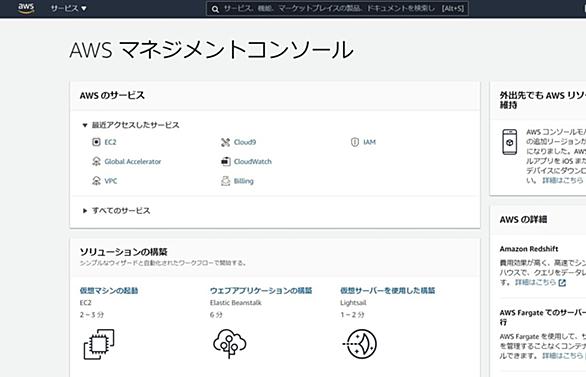The width and height of the screenshot is (586, 377).
Task: Open 詳細はこちら link under Amazon Redshift
Action: click(x=536, y=282)
